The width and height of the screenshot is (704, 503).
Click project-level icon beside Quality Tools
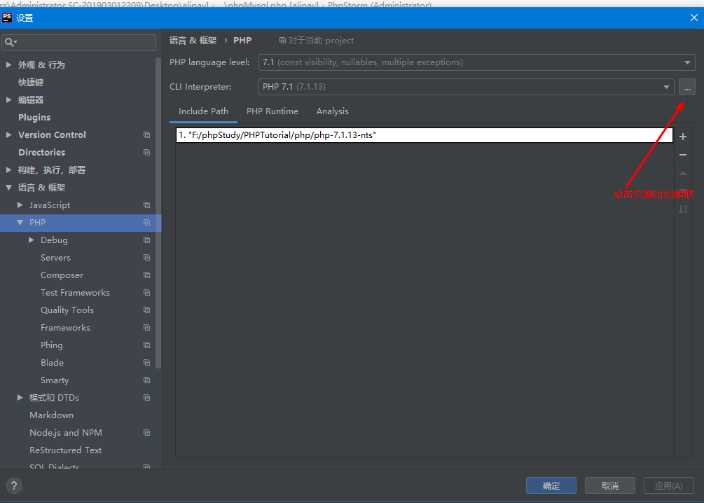(x=147, y=310)
